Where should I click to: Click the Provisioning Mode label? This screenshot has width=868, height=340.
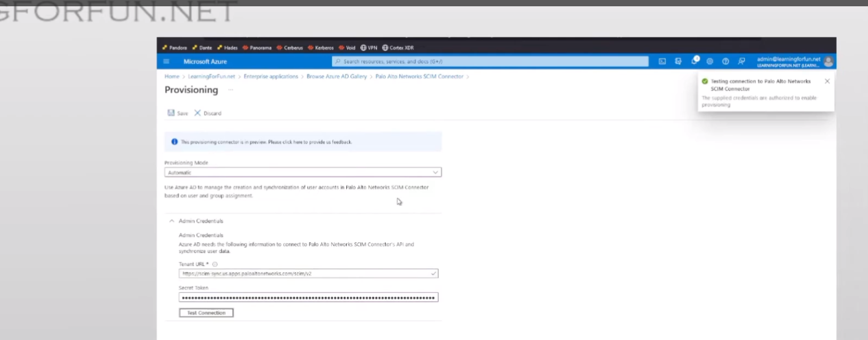pos(186,163)
